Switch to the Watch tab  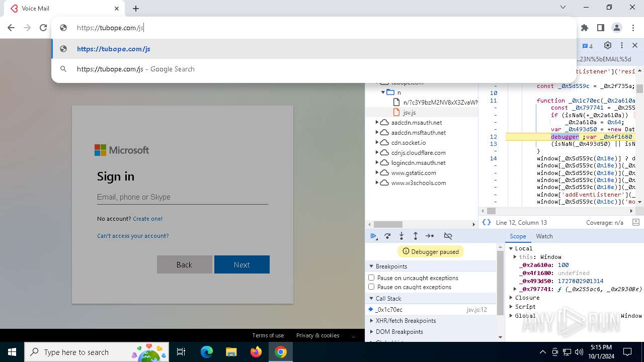pyautogui.click(x=544, y=236)
